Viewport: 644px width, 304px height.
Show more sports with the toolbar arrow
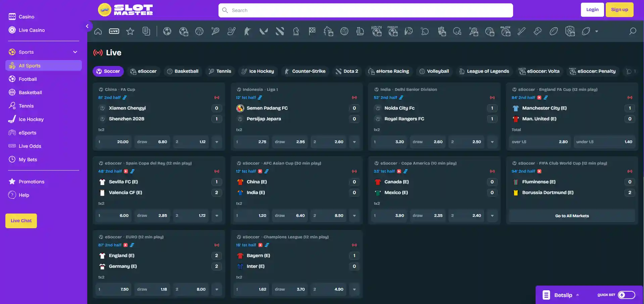(597, 31)
